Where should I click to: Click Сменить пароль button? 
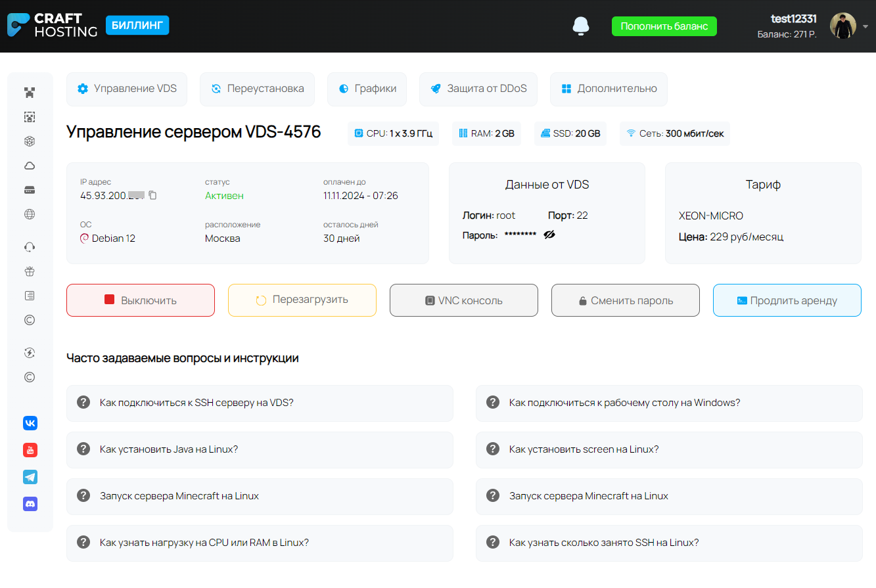point(626,300)
